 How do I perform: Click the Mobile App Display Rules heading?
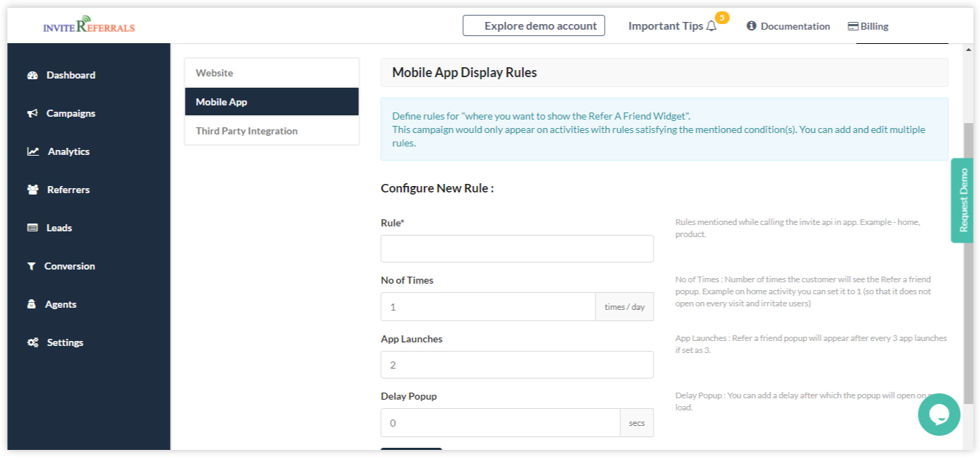click(x=465, y=72)
